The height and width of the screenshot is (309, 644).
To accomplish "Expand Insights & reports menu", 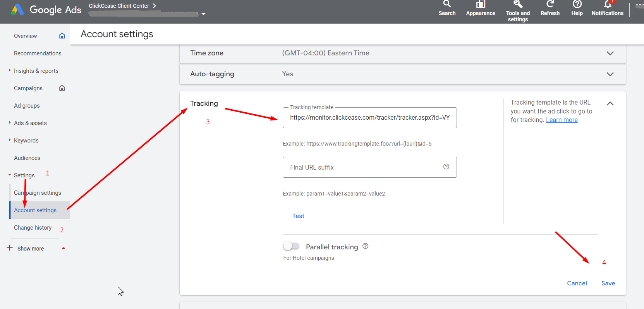I will coord(10,70).
